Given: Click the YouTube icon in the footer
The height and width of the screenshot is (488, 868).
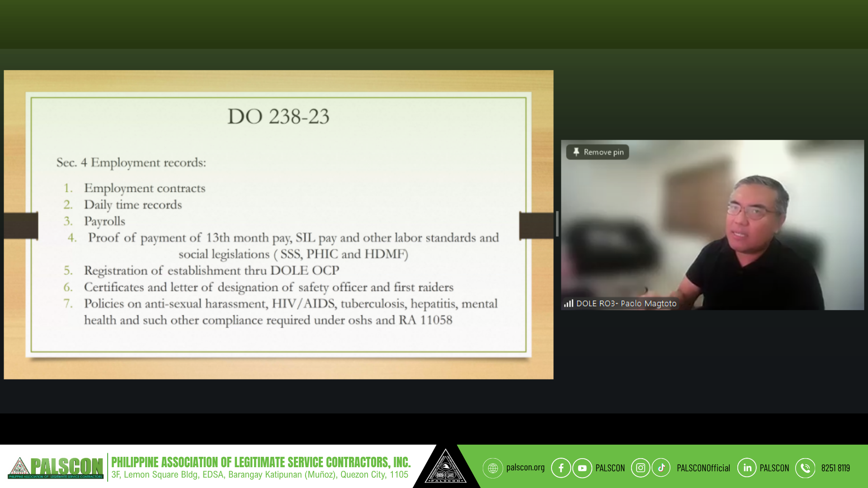Looking at the screenshot, I should (x=582, y=468).
